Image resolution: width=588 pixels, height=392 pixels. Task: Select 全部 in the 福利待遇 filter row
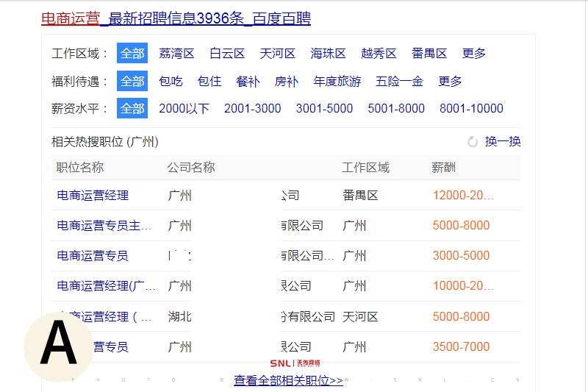[132, 81]
